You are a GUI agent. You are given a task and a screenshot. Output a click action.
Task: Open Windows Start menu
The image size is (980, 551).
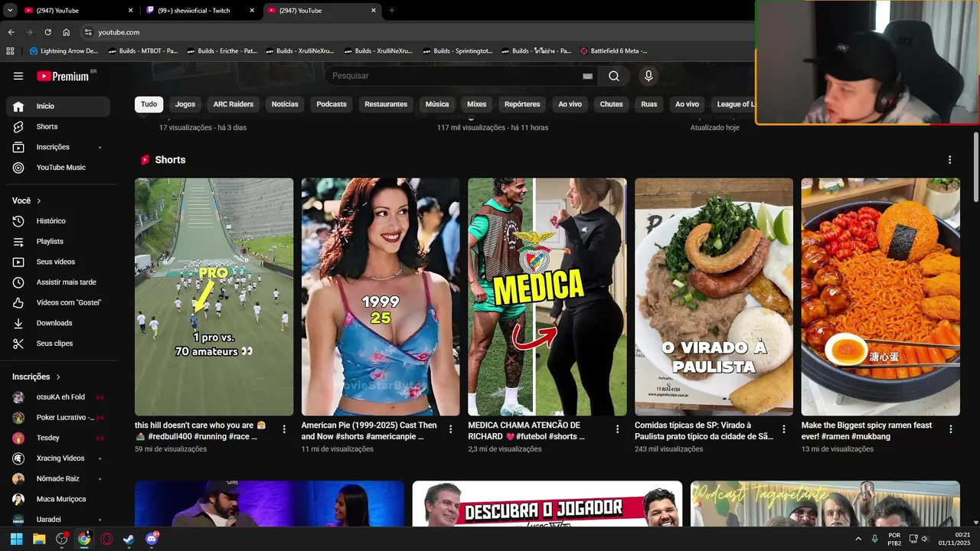pos(16,539)
